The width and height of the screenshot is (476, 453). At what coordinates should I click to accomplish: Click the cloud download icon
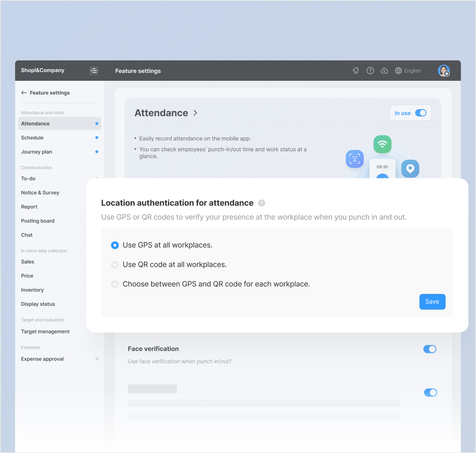coord(384,71)
